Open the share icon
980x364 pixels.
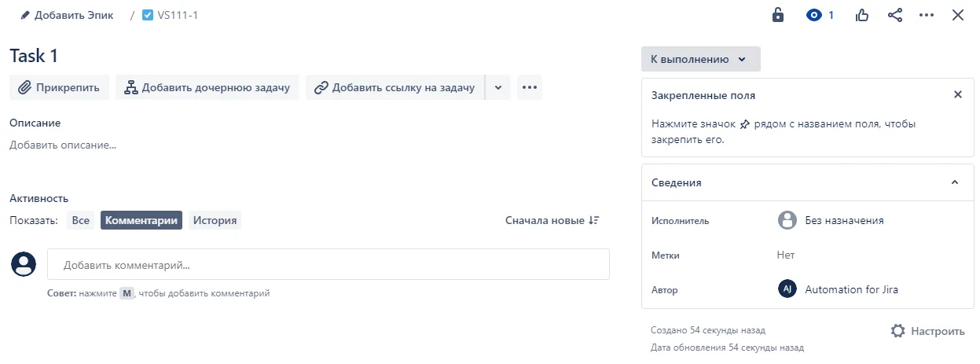click(x=894, y=15)
